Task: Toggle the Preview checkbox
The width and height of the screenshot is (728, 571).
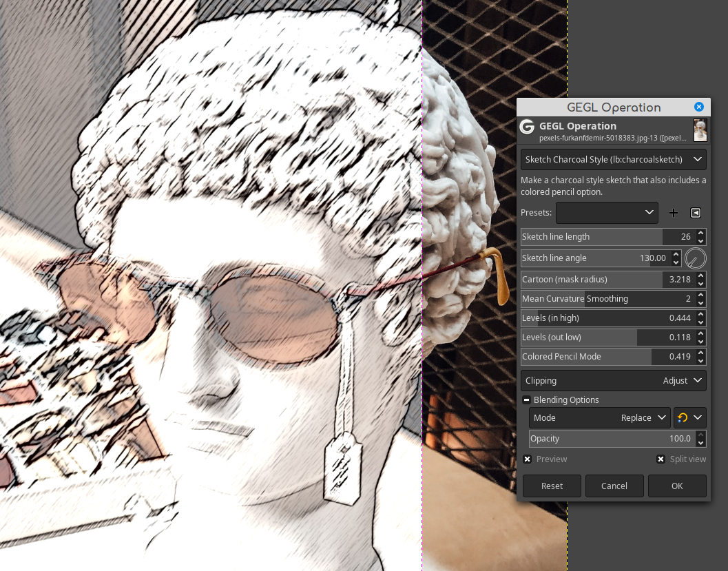Action: pos(528,459)
